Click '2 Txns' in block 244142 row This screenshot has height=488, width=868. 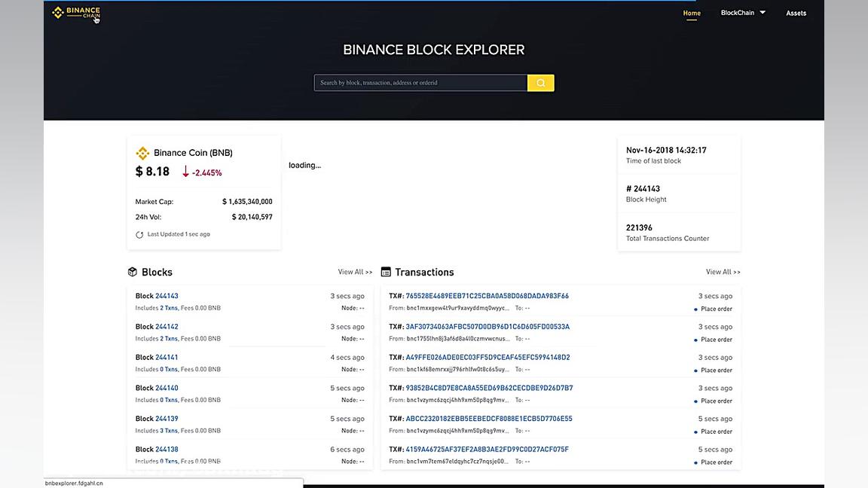pos(169,339)
